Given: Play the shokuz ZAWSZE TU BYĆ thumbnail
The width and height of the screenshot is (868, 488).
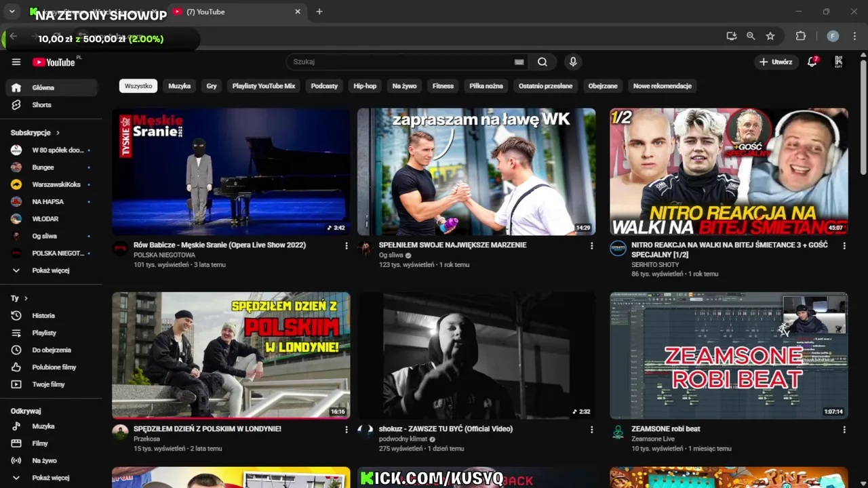Looking at the screenshot, I should click(477, 356).
